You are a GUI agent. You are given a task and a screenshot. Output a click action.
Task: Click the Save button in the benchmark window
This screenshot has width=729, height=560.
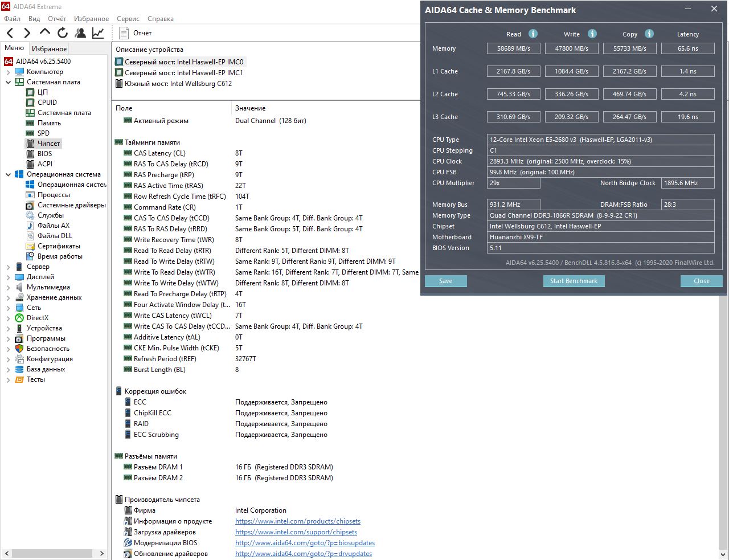coord(446,281)
